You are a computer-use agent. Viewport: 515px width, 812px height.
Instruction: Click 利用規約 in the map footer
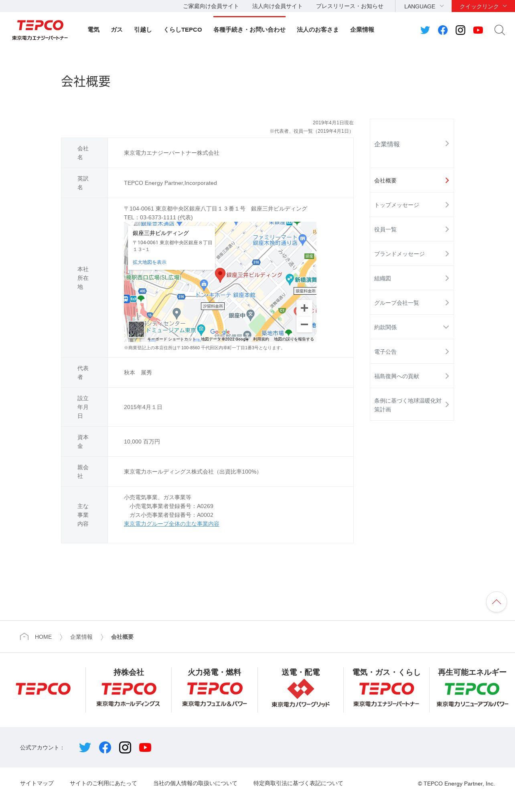coord(261,339)
